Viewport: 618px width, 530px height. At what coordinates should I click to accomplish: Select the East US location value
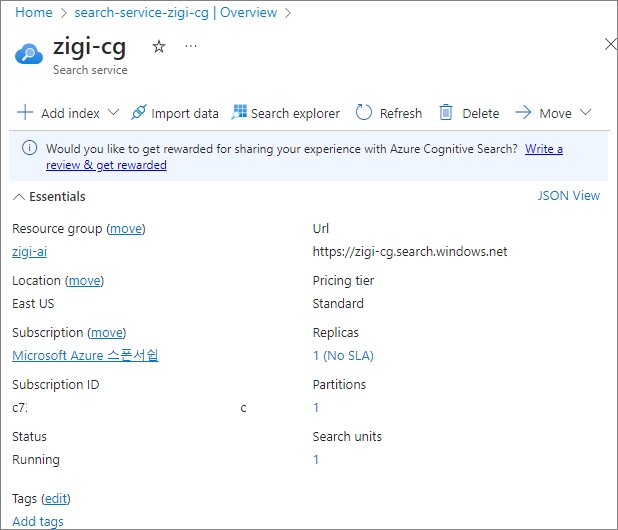pos(33,303)
